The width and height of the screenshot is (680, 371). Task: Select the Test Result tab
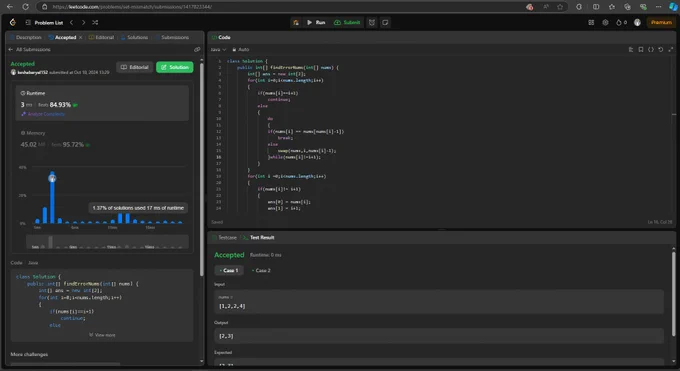click(x=258, y=237)
